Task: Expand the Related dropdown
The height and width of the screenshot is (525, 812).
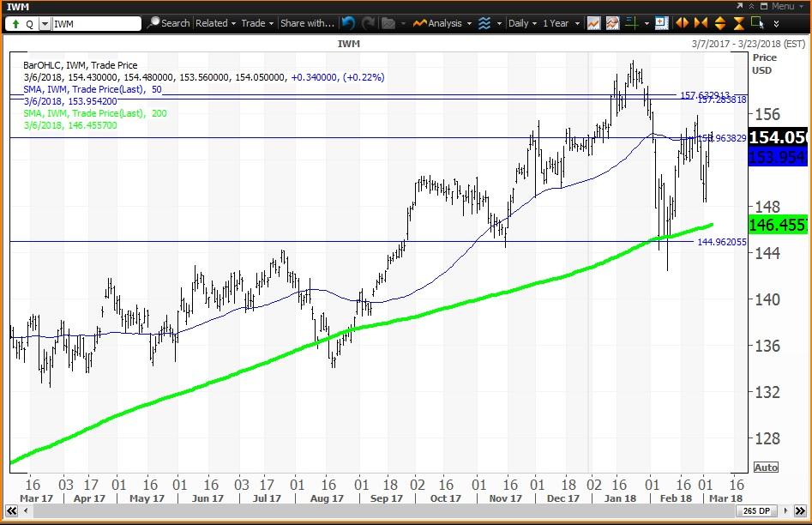Action: (x=215, y=23)
